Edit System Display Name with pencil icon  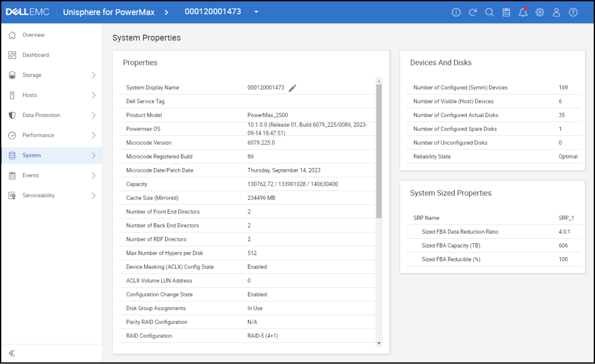(292, 88)
